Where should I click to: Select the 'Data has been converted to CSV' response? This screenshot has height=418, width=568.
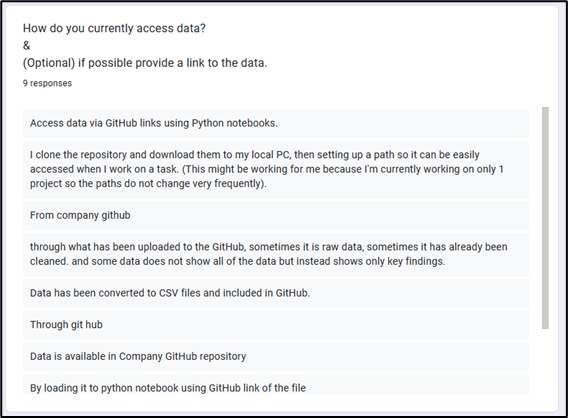click(x=276, y=293)
